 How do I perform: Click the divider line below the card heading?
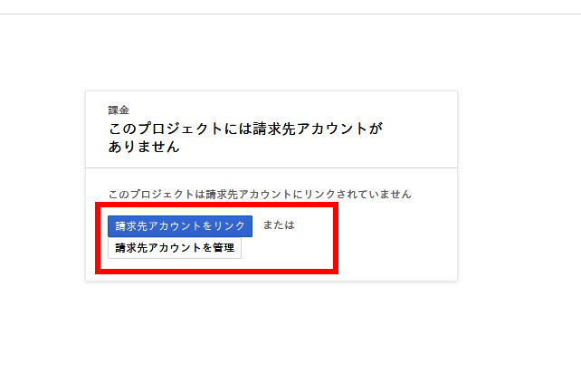click(271, 167)
